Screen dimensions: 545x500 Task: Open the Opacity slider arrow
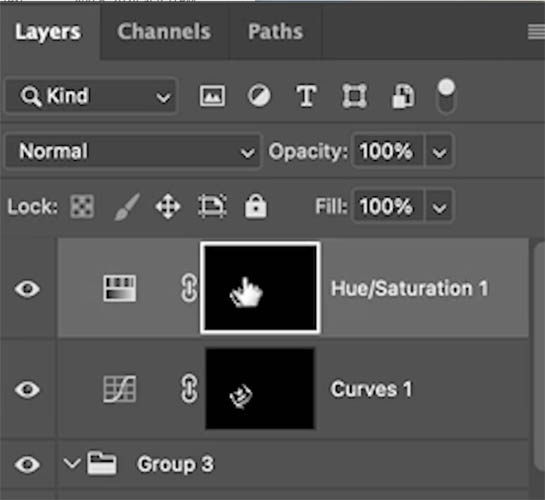(x=439, y=151)
